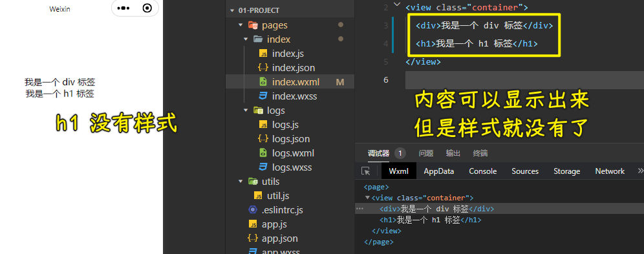This screenshot has height=254, width=644.
Task: Click the ESLint icon beside .eslintrc.js
Action: [253, 210]
